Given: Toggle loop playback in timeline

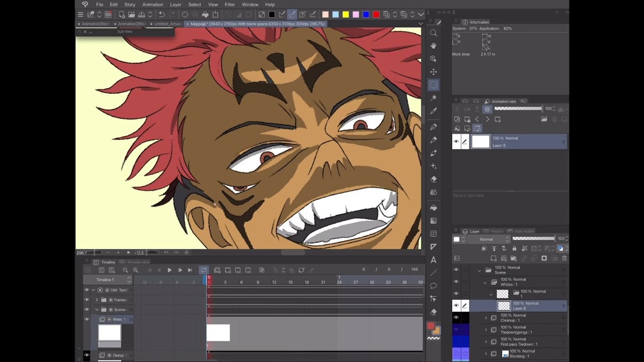Looking at the screenshot, I should click(203, 270).
